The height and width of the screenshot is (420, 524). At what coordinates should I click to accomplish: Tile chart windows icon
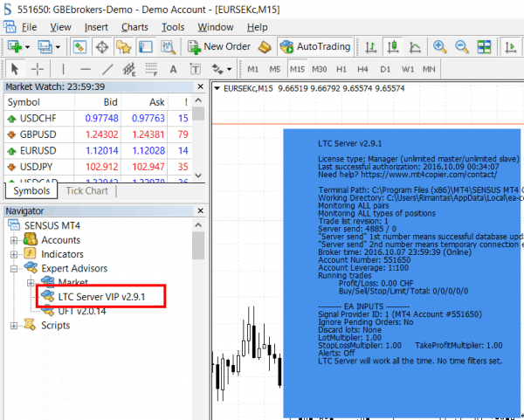(x=484, y=47)
